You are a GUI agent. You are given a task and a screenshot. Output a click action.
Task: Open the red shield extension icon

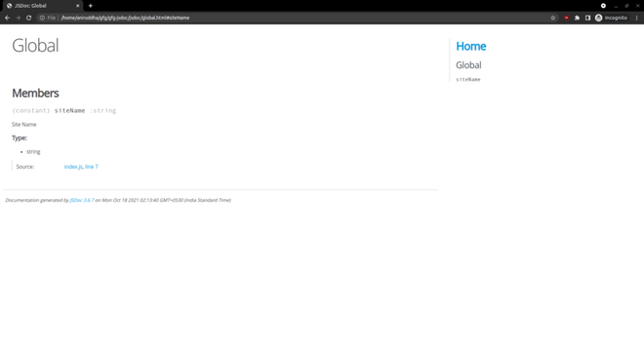[566, 18]
